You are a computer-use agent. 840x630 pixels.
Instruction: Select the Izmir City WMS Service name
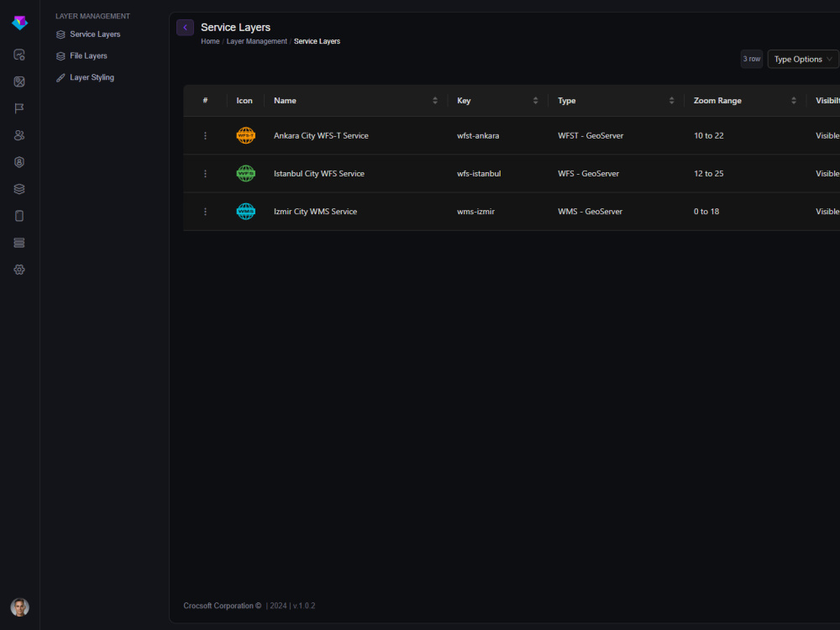tap(315, 212)
